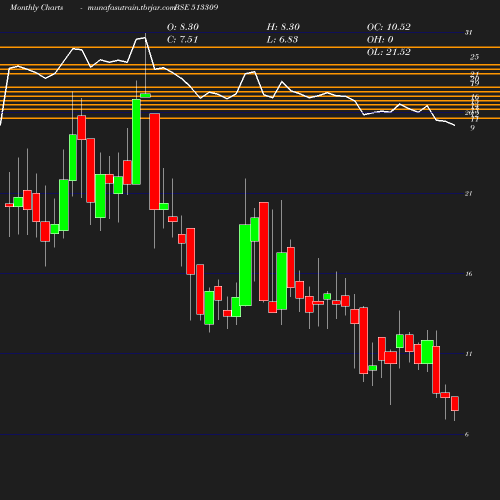Click the price axis label 25
The width and height of the screenshot is (500, 500).
[474, 57]
